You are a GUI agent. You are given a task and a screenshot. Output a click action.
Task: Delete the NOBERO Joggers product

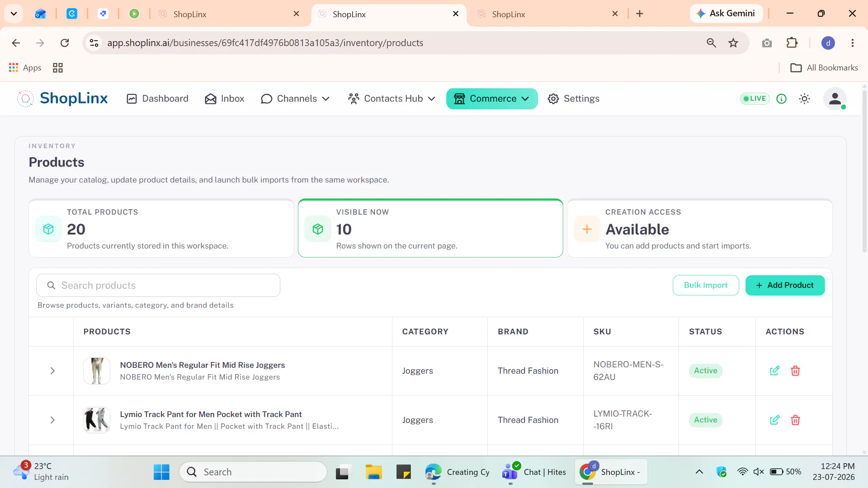pos(795,371)
